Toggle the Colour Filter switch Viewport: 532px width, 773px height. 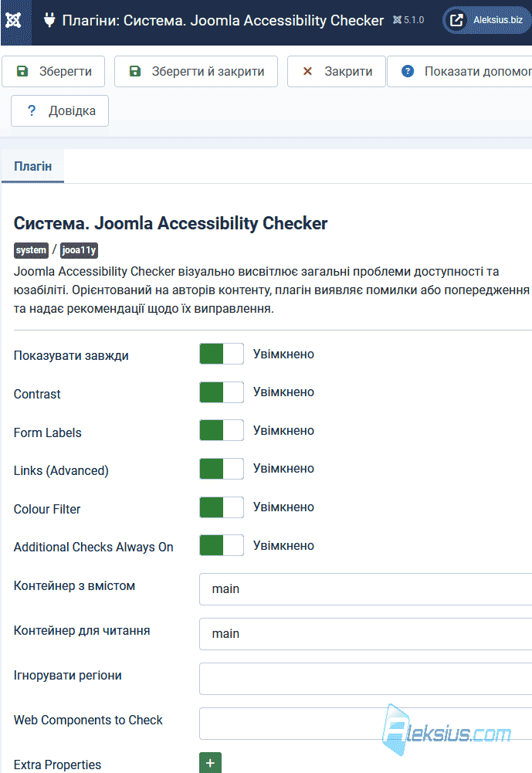[222, 507]
